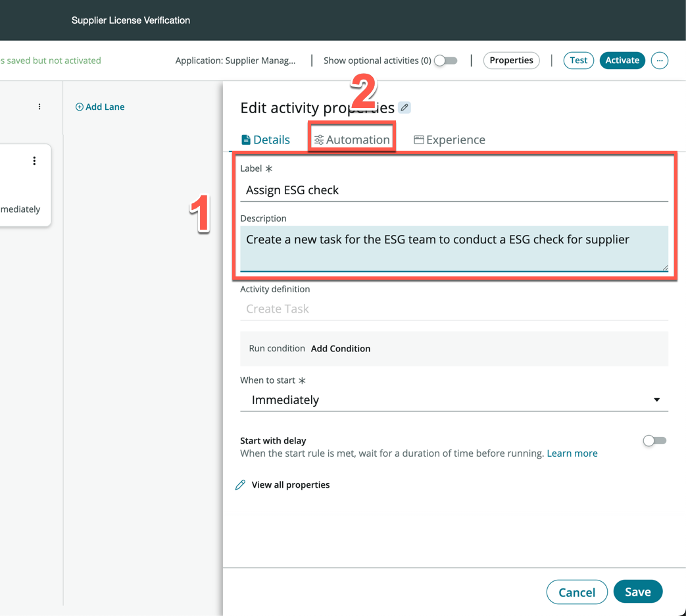Click into the Label field with Assign ESG check

click(x=454, y=190)
